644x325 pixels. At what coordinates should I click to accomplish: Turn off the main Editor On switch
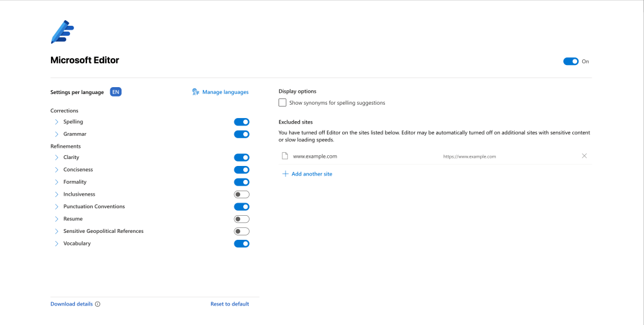(x=571, y=61)
